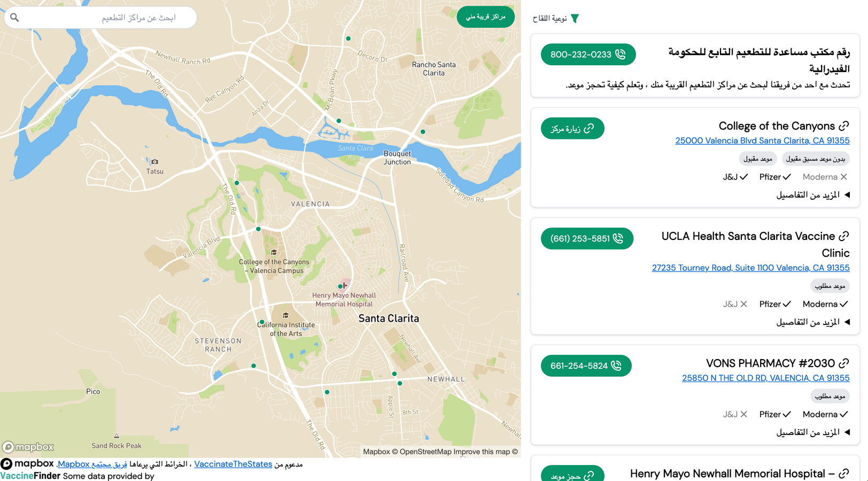Screen dimensions: 868x481
Task: Click the موعد مطلوب tag under UCLA Health
Action: [830, 286]
